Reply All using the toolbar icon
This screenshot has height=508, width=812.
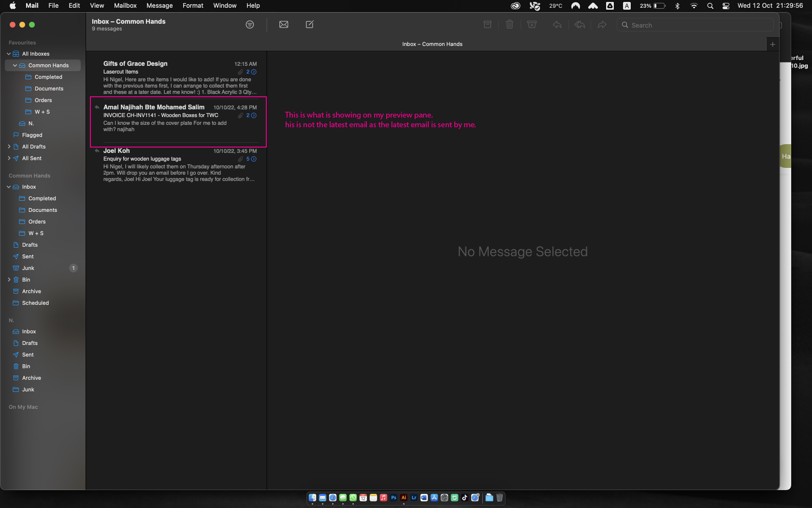click(580, 24)
